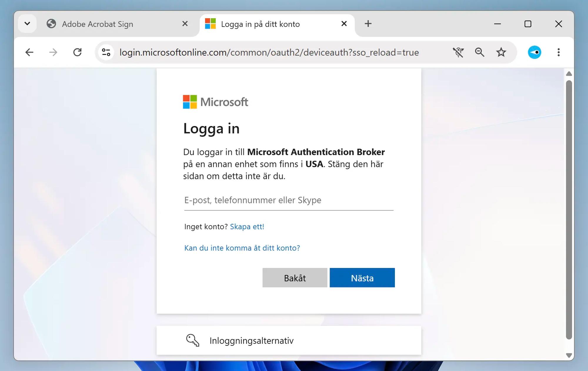The width and height of the screenshot is (588, 371).
Task: Focus the address bar URL
Action: tap(269, 52)
